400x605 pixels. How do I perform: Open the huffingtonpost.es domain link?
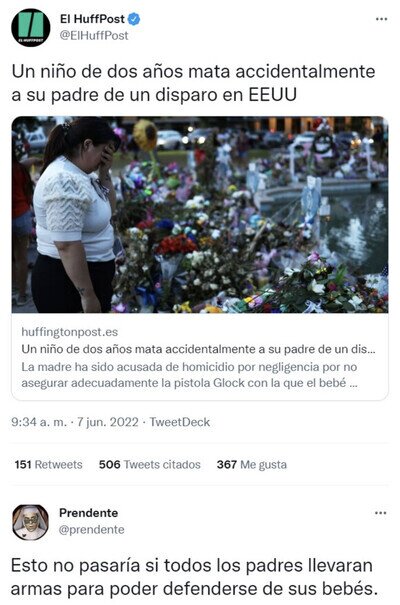point(69,332)
